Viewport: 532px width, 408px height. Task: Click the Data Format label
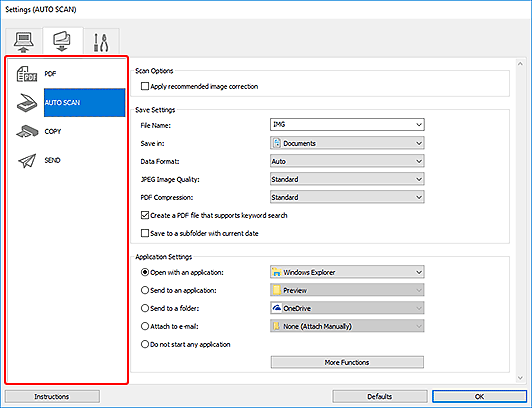click(160, 161)
